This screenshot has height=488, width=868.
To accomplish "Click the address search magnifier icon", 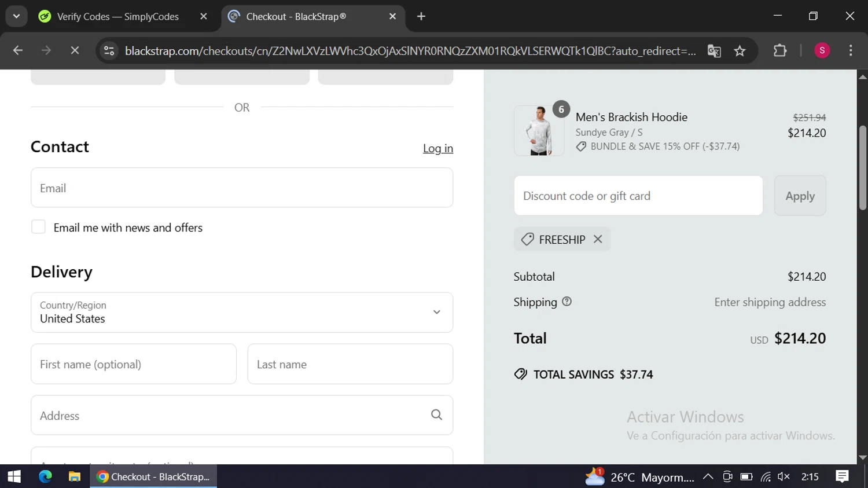I will click(437, 414).
